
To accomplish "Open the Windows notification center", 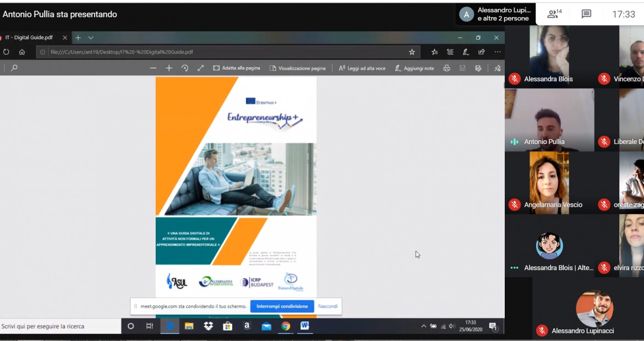I will [x=493, y=327].
